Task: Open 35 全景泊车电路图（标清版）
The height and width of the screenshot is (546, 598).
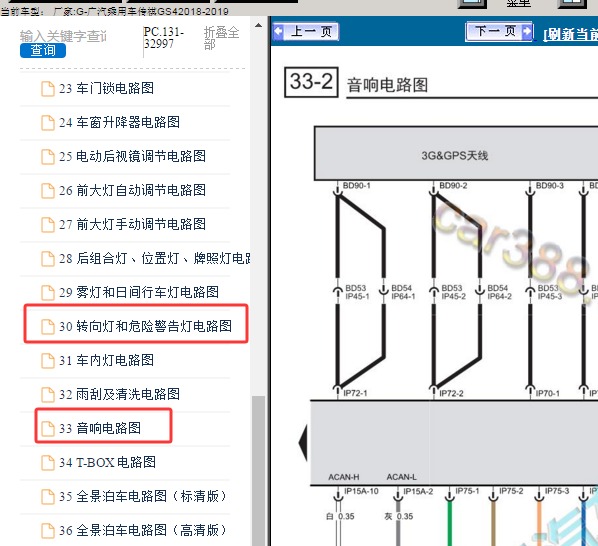Action: tap(143, 496)
